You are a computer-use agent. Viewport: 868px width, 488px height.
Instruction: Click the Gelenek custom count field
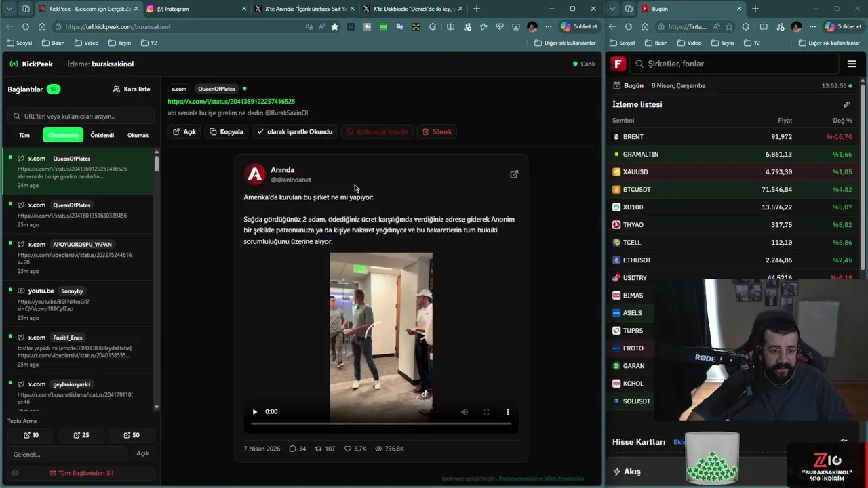coord(67,454)
